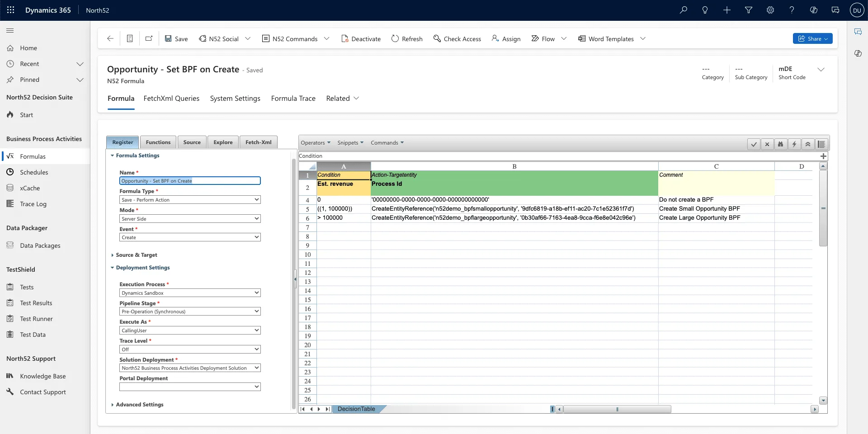Select the DecisionTable sheet tab

click(356, 409)
